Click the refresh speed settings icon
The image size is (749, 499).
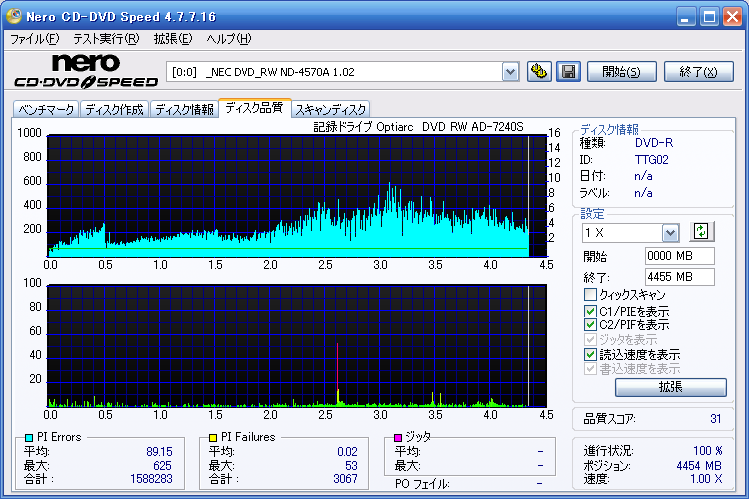pyautogui.click(x=701, y=232)
